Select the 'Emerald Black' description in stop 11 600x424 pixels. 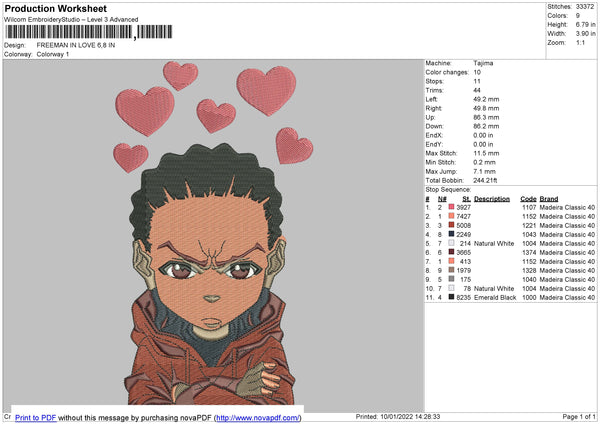(495, 297)
